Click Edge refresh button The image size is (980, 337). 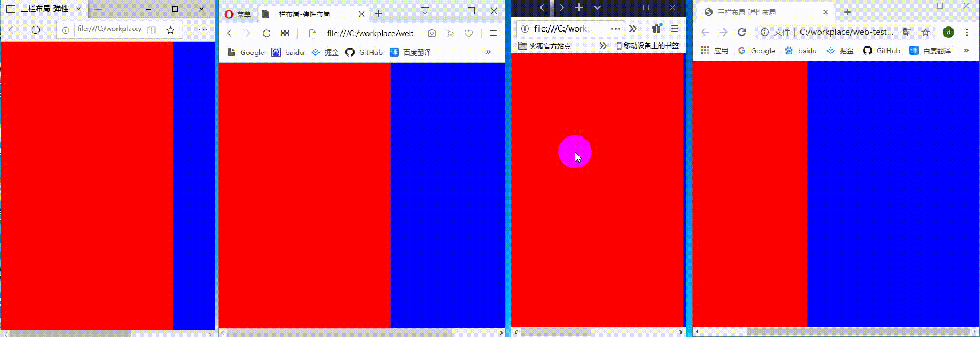36,30
